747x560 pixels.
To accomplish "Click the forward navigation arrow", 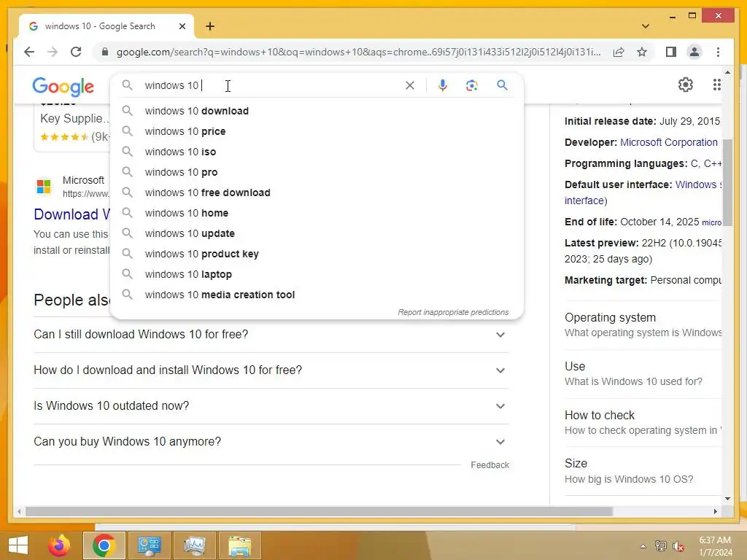I will pyautogui.click(x=53, y=52).
